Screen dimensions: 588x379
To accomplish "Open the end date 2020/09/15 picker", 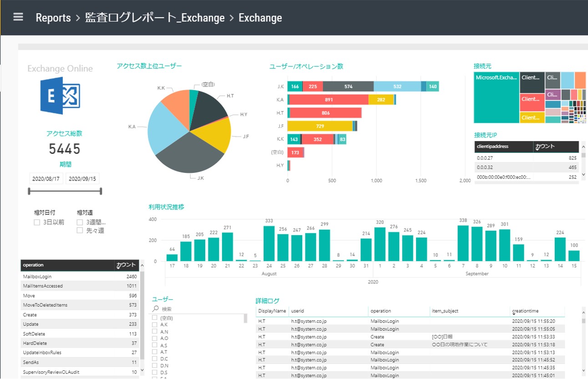I will [82, 179].
